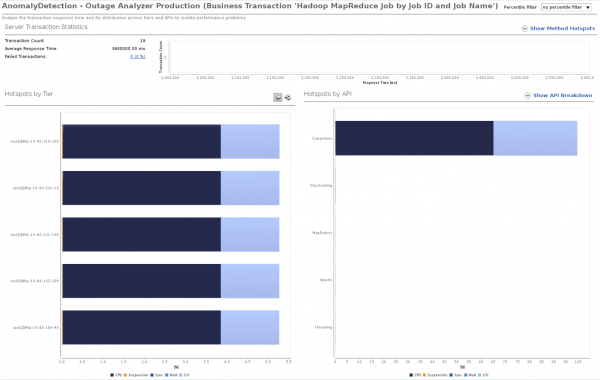
Task: Click the Apache label in Hotspots by API
Action: 326,280
